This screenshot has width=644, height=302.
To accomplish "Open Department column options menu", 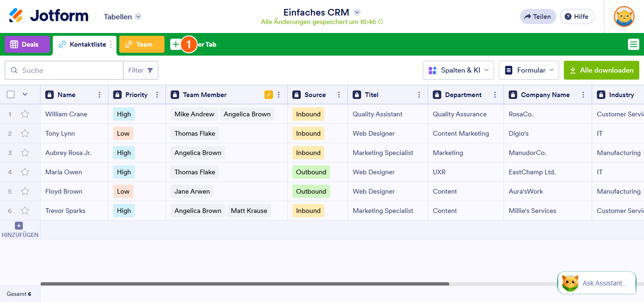I will (x=495, y=95).
